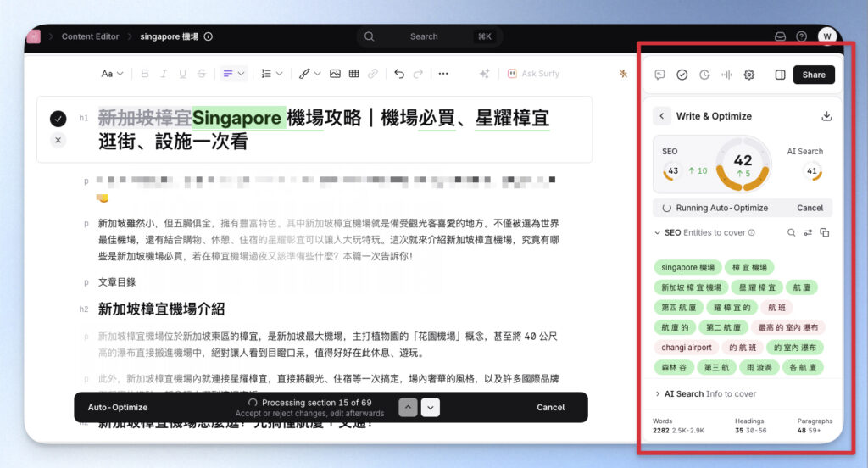Open the Aa text style dropdown
868x468 pixels.
(112, 74)
